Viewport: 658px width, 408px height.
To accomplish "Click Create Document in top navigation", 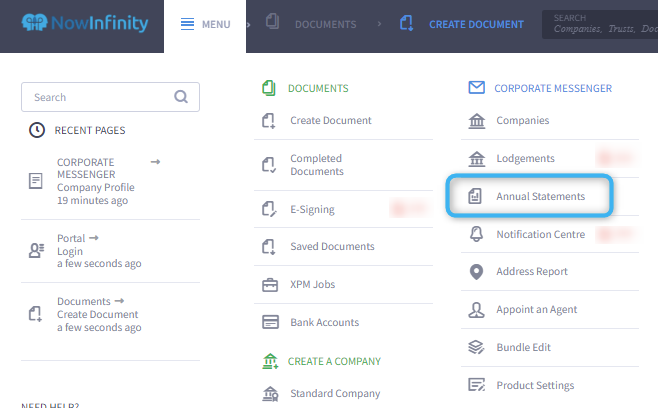I will [462, 24].
